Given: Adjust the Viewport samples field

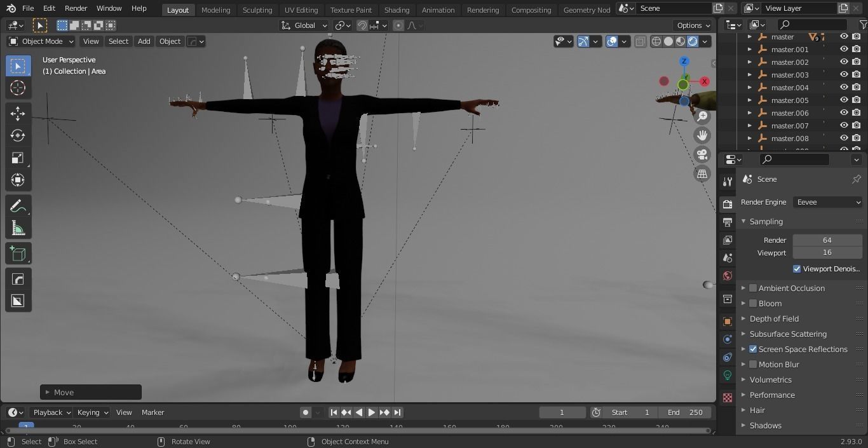Looking at the screenshot, I should tap(827, 252).
